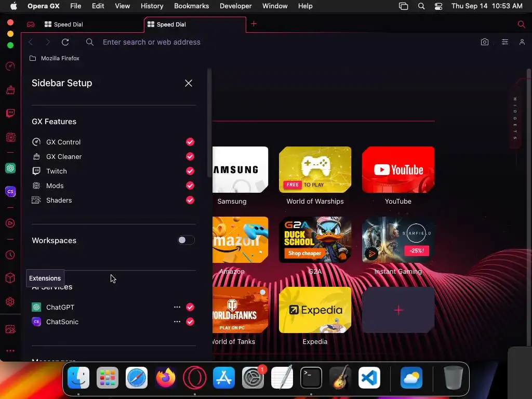The image size is (532, 399).
Task: Open the Twitch sidebar panel
Action: pyautogui.click(x=10, y=113)
